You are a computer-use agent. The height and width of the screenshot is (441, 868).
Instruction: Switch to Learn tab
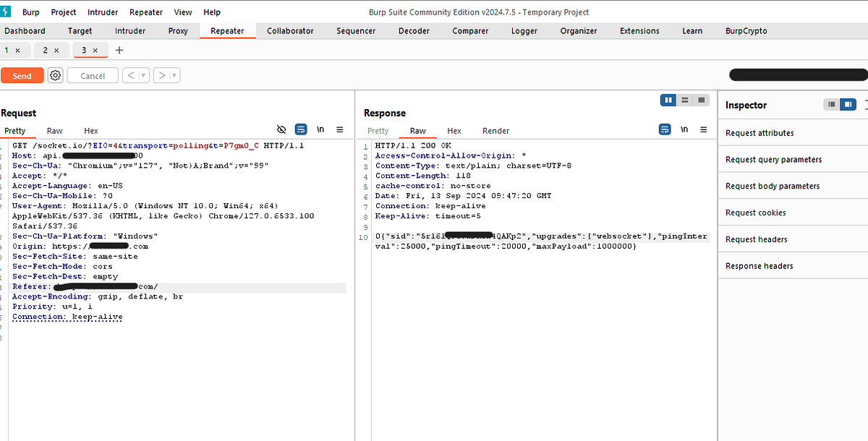click(x=692, y=31)
